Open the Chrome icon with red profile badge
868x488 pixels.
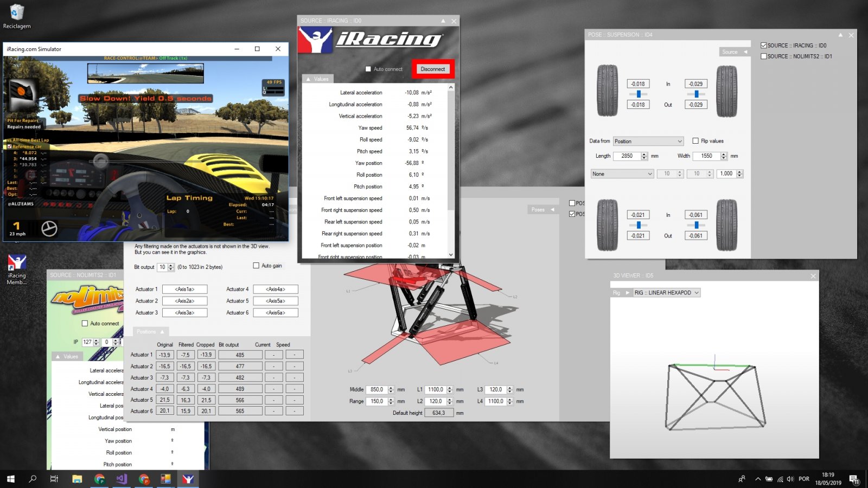point(144,479)
